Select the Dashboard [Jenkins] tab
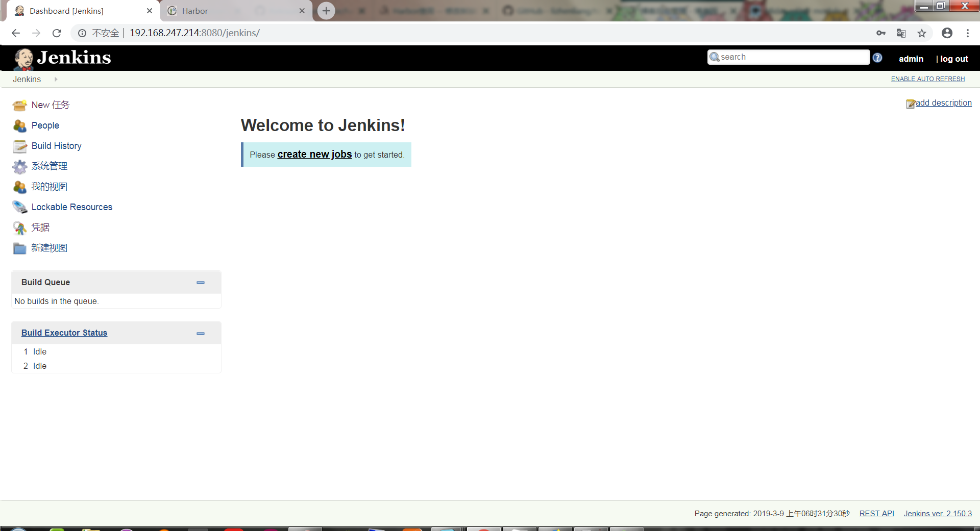The image size is (980, 531). 83,11
